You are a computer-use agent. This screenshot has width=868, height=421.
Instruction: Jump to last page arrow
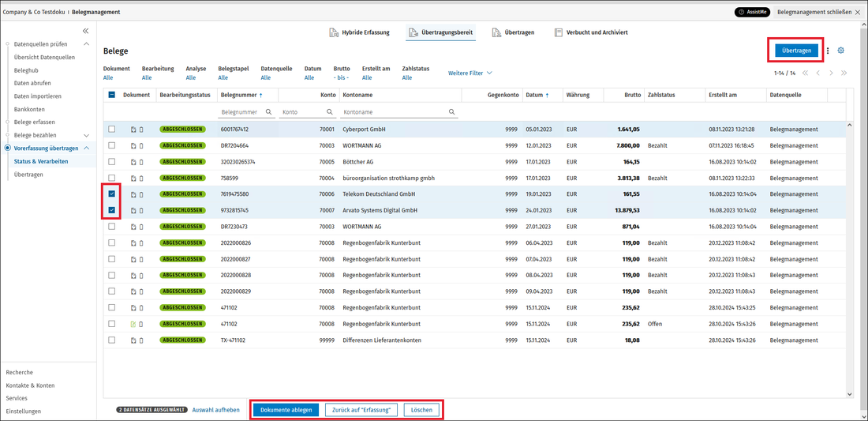[x=844, y=73]
